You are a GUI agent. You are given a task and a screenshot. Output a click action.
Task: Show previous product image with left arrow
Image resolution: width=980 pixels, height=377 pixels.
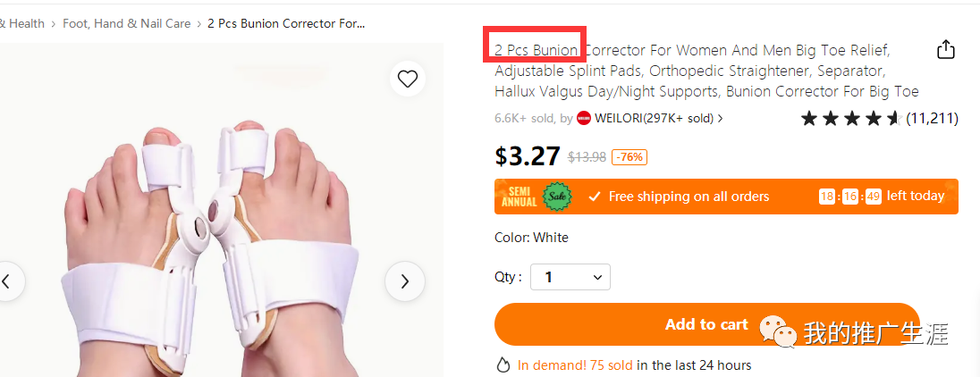pos(7,281)
